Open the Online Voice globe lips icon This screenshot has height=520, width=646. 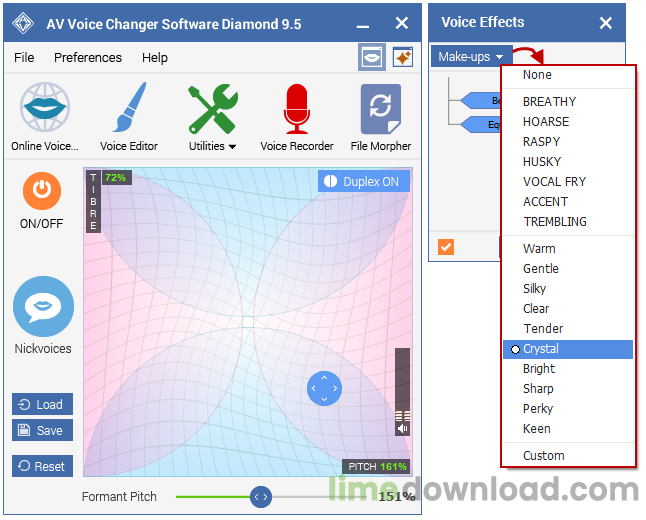(x=45, y=107)
